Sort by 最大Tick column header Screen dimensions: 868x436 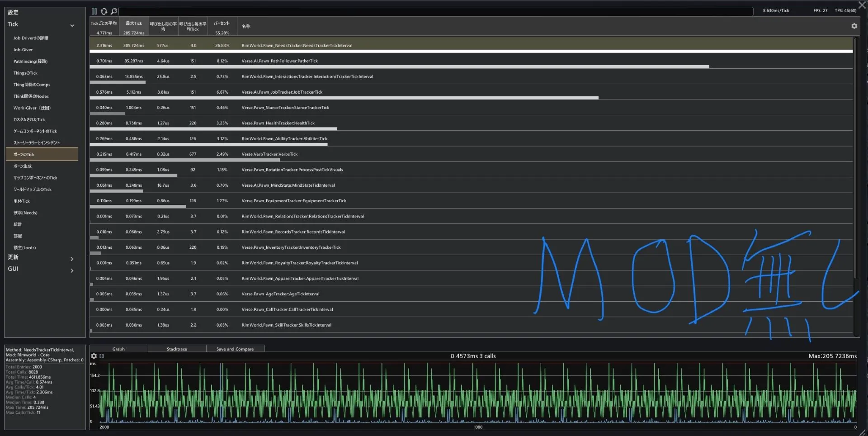coord(134,24)
